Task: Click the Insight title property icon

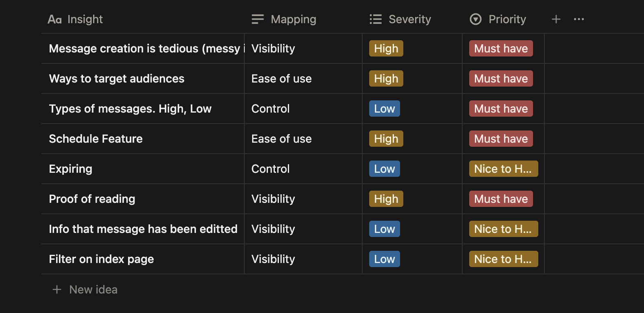Action: 54,19
